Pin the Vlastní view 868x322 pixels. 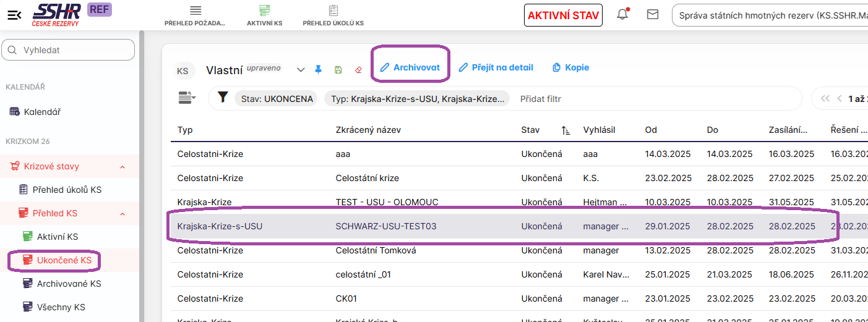pos(319,70)
